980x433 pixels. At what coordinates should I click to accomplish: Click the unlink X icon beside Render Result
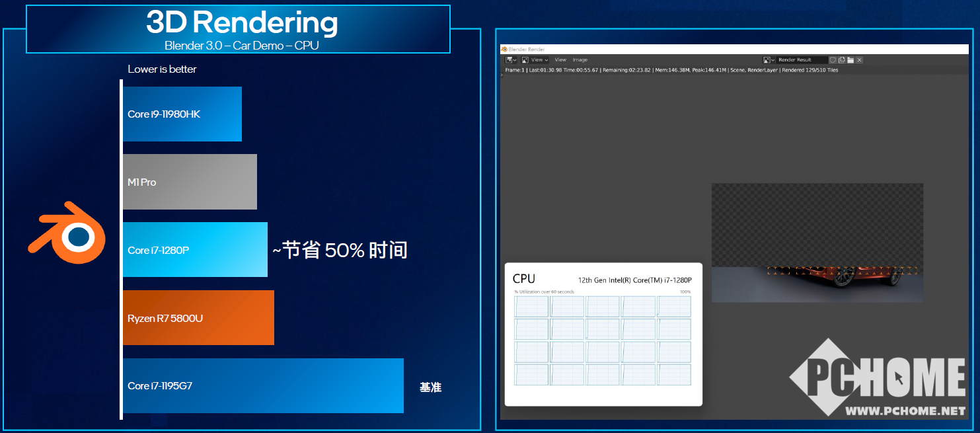tap(859, 59)
